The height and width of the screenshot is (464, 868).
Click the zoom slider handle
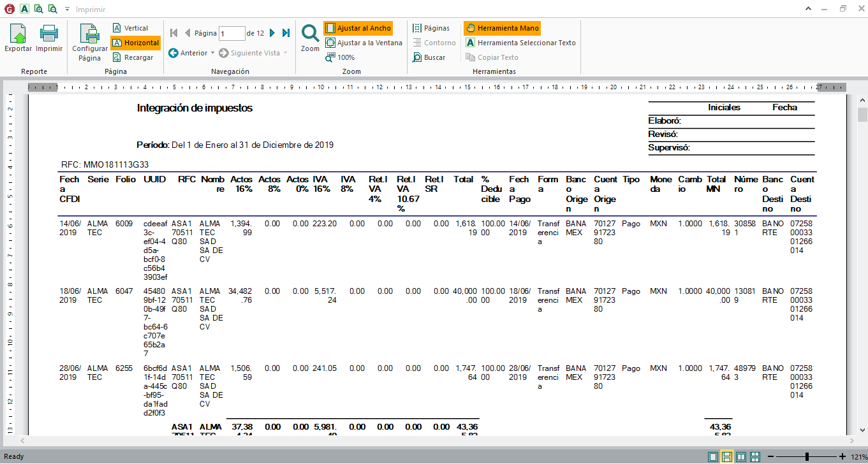tap(807, 456)
